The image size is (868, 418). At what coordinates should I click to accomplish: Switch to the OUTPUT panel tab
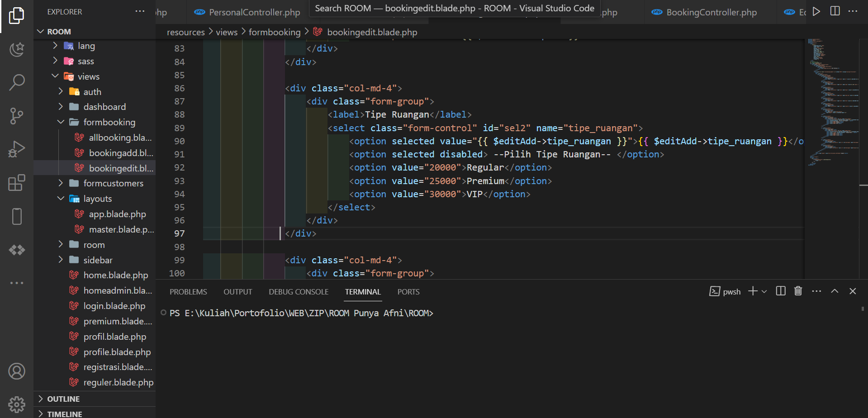point(238,292)
